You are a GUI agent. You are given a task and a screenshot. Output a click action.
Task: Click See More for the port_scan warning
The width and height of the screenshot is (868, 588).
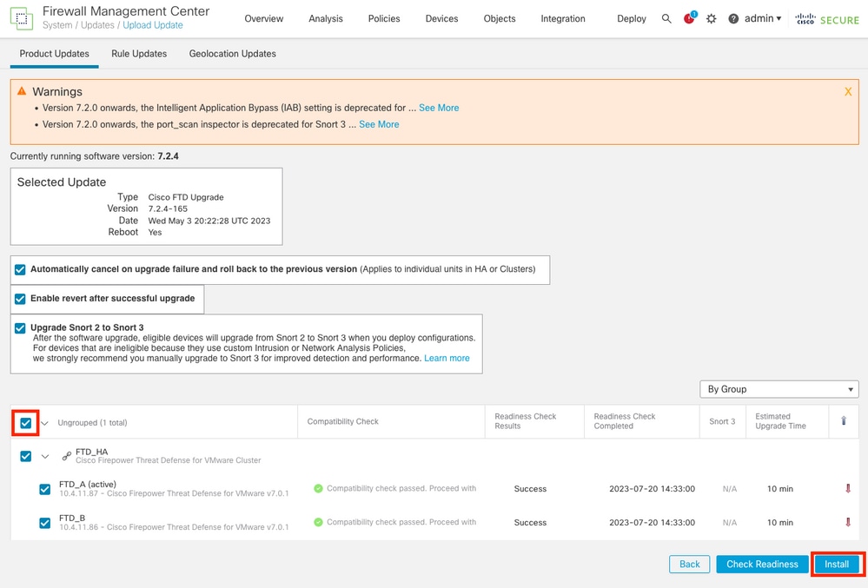click(379, 124)
